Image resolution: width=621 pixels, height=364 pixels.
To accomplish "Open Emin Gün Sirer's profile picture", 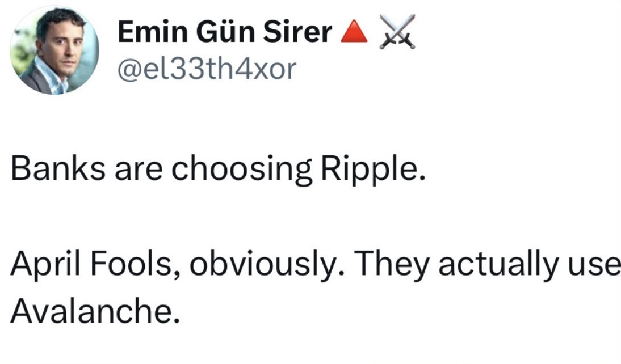I will pos(54,50).
